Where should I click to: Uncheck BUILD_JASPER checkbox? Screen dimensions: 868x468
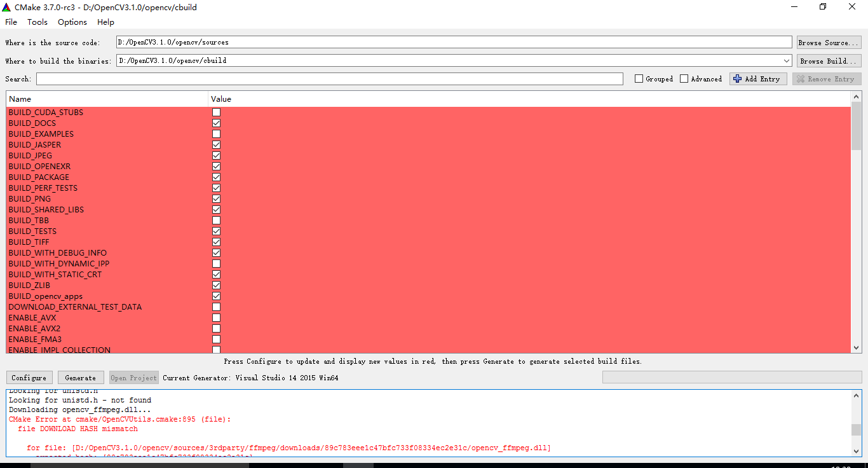216,145
